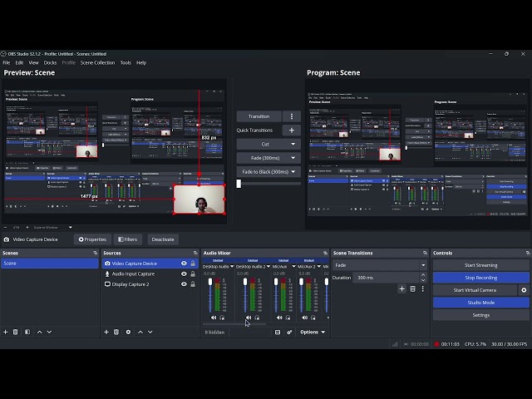Click the Mic/Aux volume fader
Viewport: 532px width, 399px height.
276,282
